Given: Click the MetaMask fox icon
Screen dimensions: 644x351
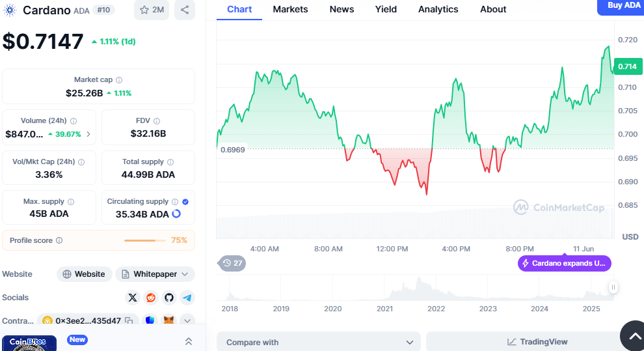Looking at the screenshot, I should point(168,320).
